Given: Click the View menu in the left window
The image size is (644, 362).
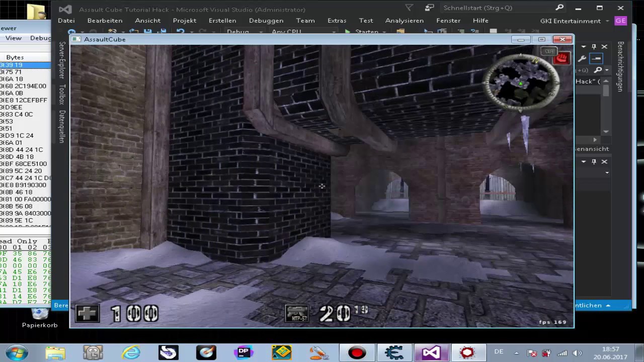Looking at the screenshot, I should point(13,38).
